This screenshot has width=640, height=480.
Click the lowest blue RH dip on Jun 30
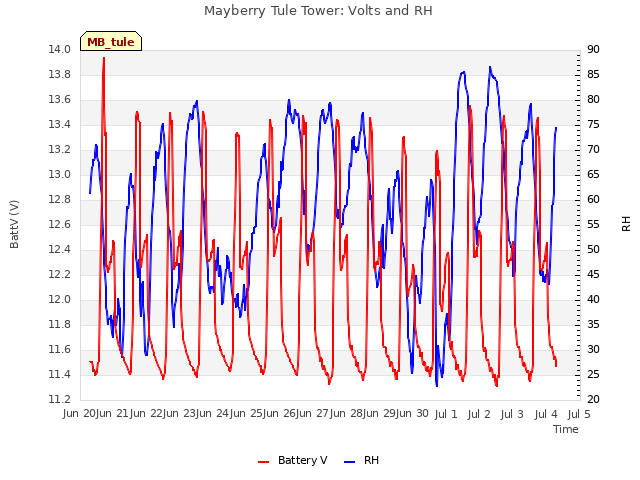point(437,385)
